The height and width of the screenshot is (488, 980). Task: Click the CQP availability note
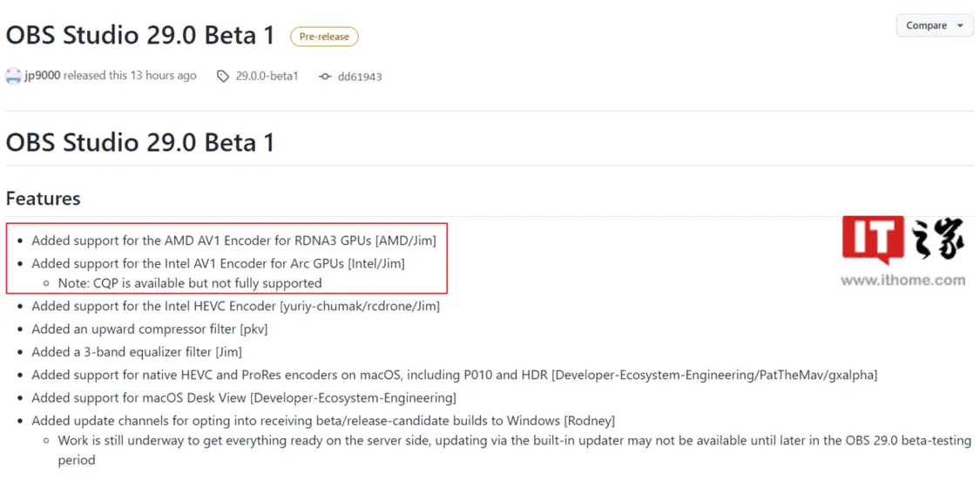[x=190, y=283]
